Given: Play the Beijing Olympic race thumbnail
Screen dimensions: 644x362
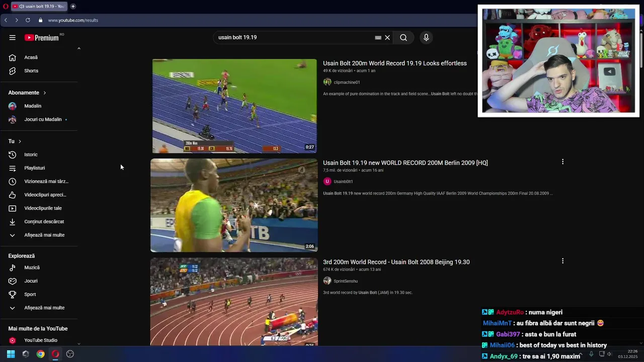Looking at the screenshot, I should click(x=234, y=302).
